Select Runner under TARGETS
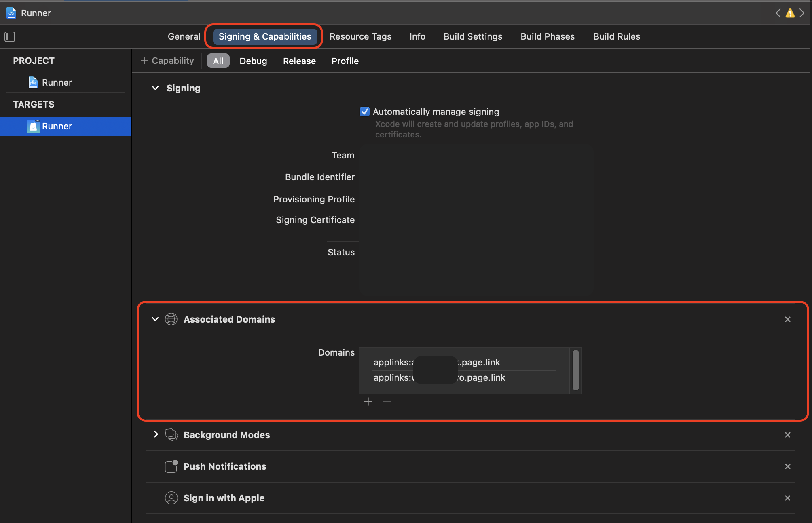The height and width of the screenshot is (523, 812). [x=66, y=126]
